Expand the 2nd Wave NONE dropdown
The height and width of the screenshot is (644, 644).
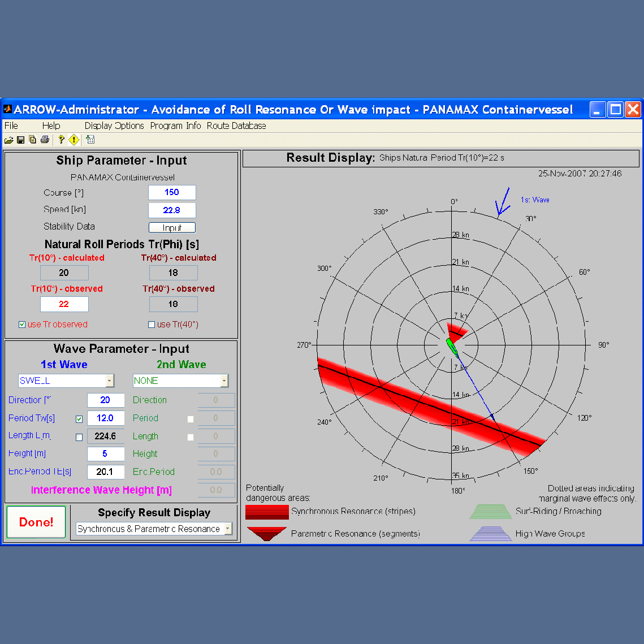tap(224, 381)
